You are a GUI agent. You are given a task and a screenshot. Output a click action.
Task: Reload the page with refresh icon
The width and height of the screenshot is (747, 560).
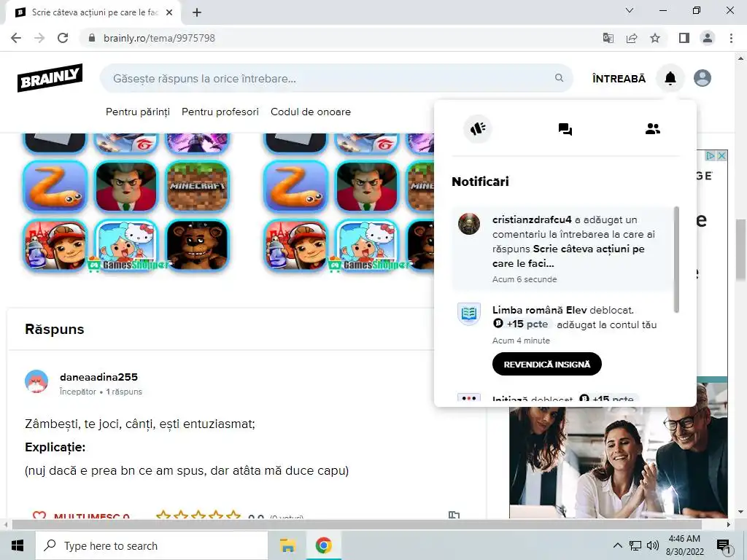[63, 38]
